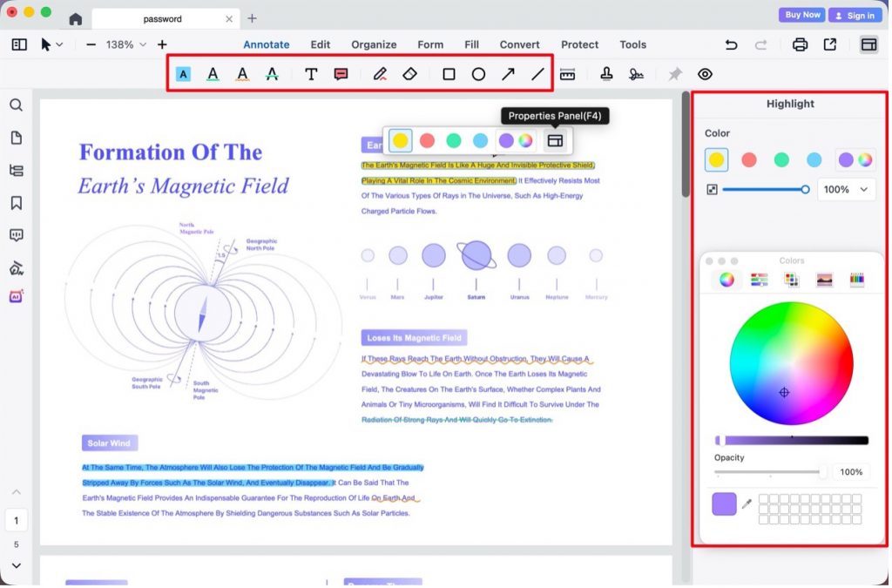The height and width of the screenshot is (588, 892).
Task: Click the Buy Now button
Action: pos(802,15)
